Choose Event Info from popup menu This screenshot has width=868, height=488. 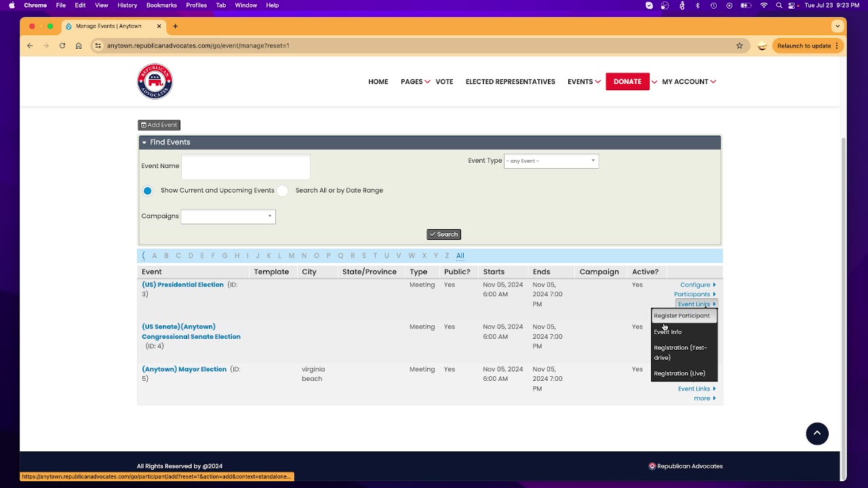coord(684,332)
